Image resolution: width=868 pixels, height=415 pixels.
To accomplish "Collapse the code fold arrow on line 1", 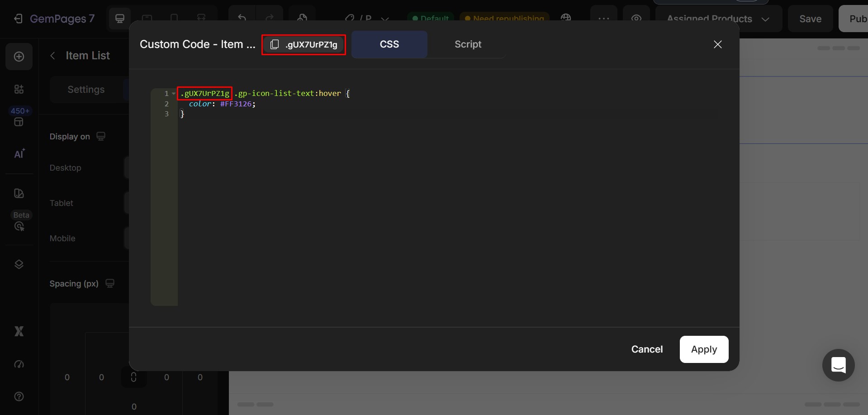I will (x=174, y=94).
